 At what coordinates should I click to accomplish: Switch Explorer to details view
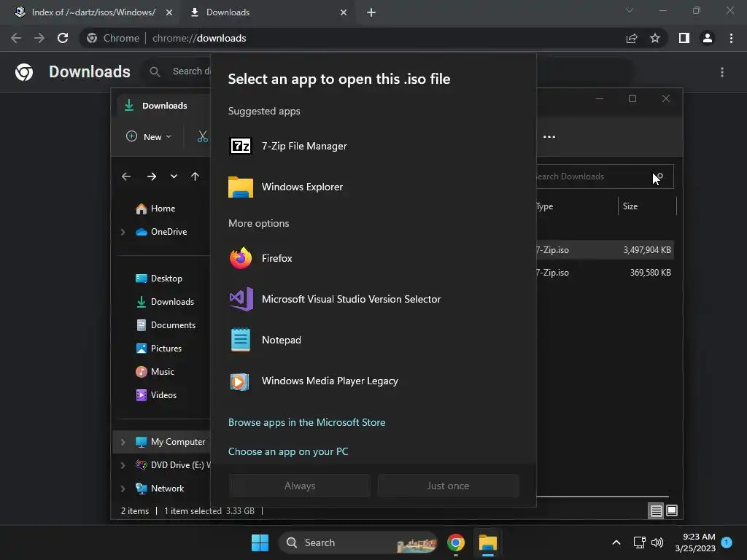pyautogui.click(x=656, y=511)
